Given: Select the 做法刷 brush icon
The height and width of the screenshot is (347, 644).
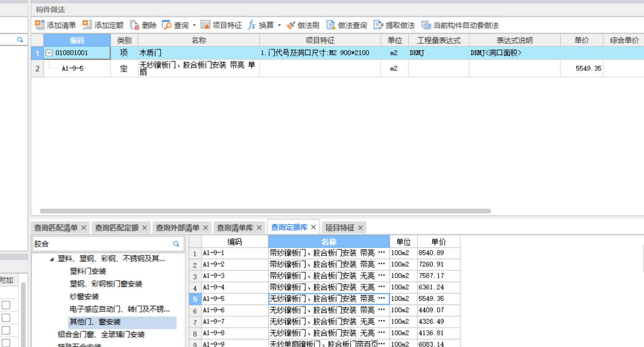Looking at the screenshot, I should (x=290, y=25).
